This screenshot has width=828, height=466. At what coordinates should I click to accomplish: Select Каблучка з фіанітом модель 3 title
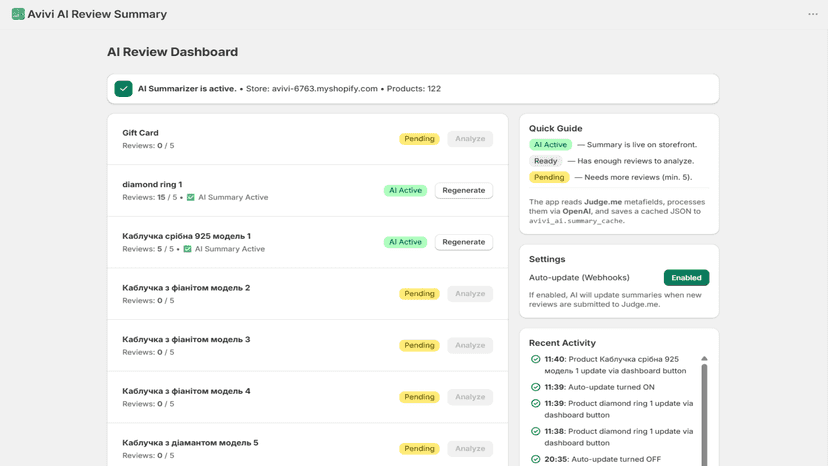186,340
